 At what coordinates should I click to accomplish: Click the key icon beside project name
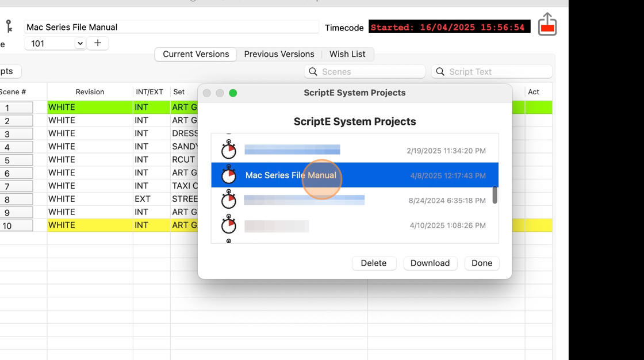9,26
